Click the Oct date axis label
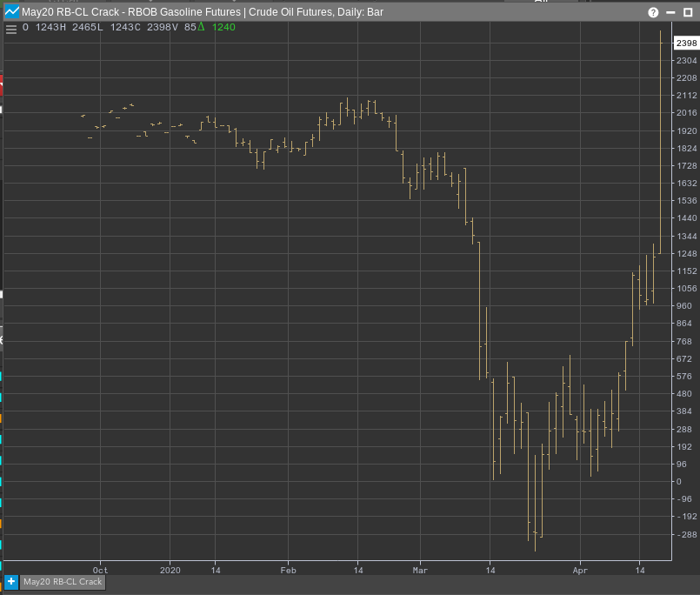This screenshot has width=700, height=595. pyautogui.click(x=100, y=570)
